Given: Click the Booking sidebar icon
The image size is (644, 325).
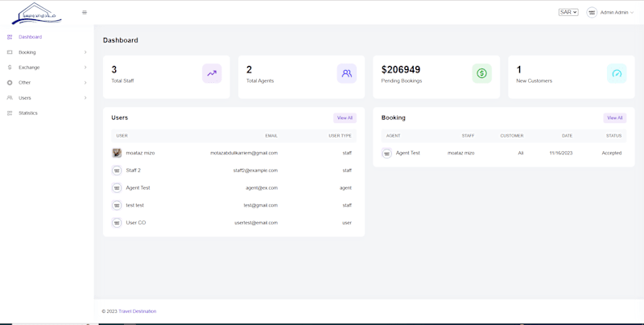Looking at the screenshot, I should (10, 52).
